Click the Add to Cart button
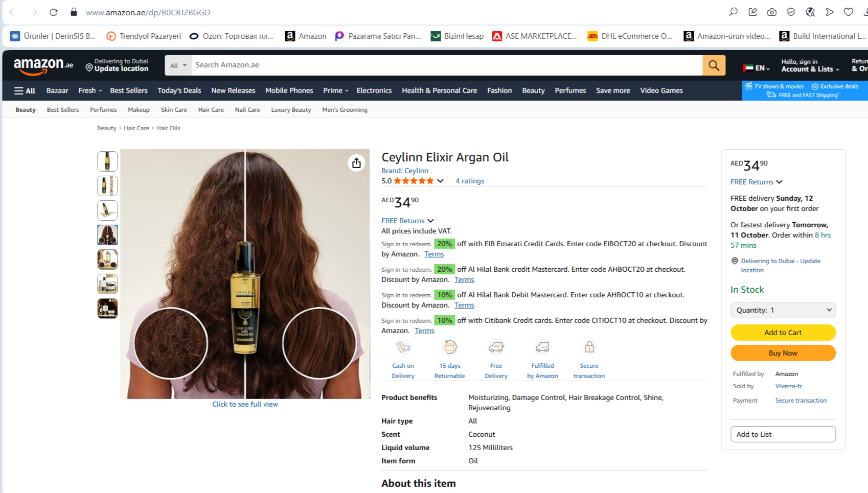The width and height of the screenshot is (868, 493). [783, 333]
